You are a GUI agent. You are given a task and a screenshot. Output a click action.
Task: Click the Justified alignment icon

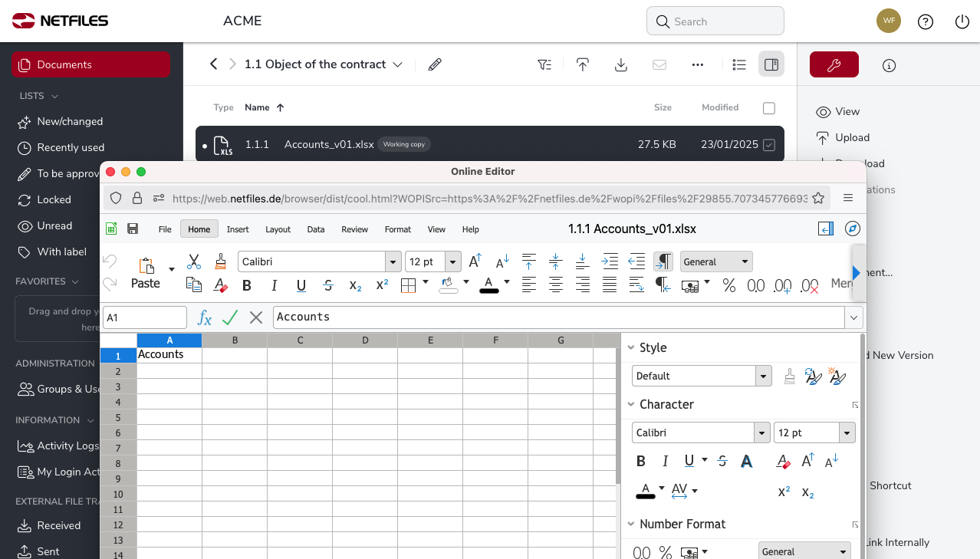click(x=610, y=285)
